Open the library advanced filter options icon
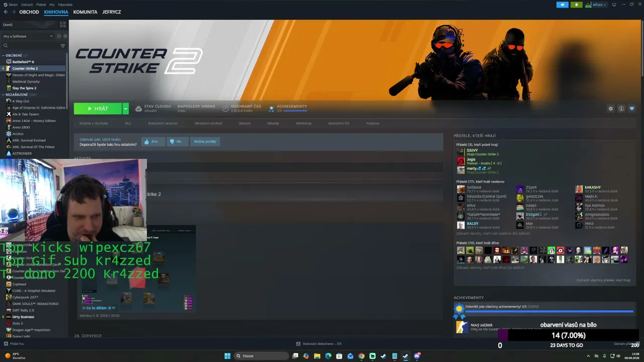The image size is (644, 362). (x=63, y=46)
